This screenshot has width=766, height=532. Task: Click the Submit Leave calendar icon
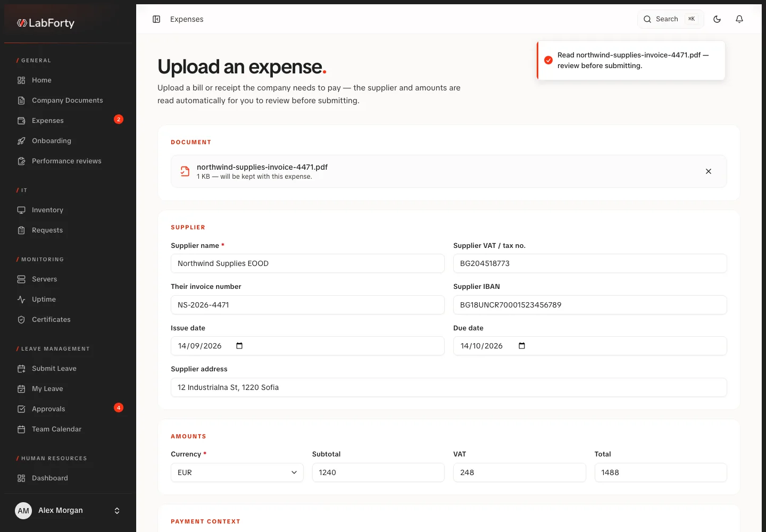pos(21,369)
